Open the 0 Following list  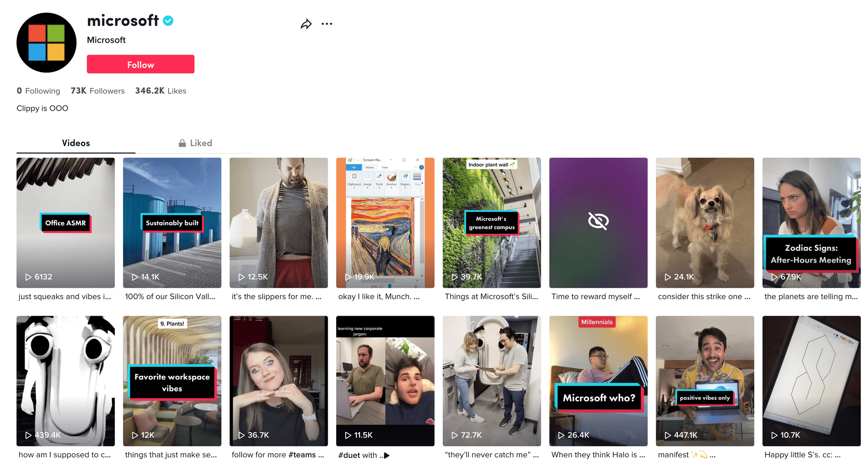pyautogui.click(x=38, y=91)
